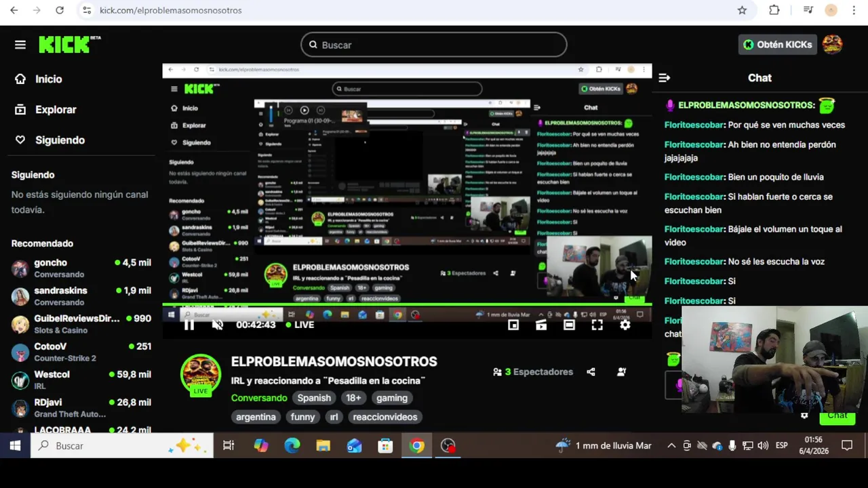868x488 pixels.
Task: Unmute the stream volume
Action: [x=218, y=325]
